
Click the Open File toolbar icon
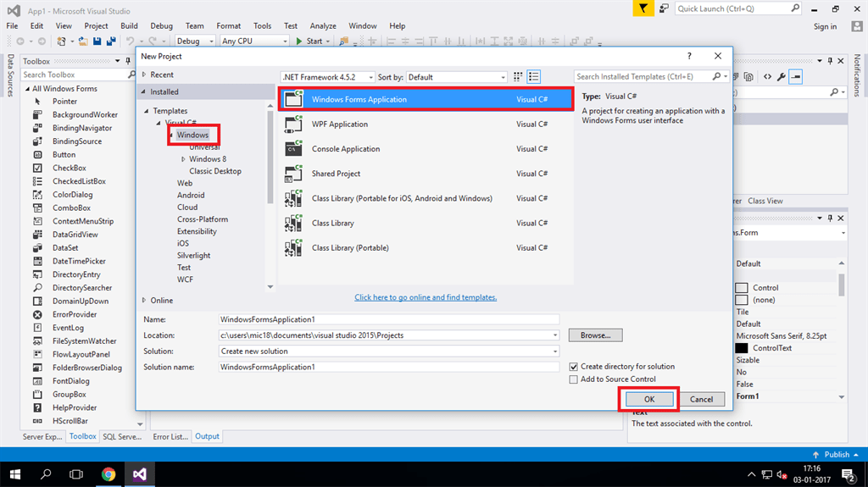click(x=83, y=41)
